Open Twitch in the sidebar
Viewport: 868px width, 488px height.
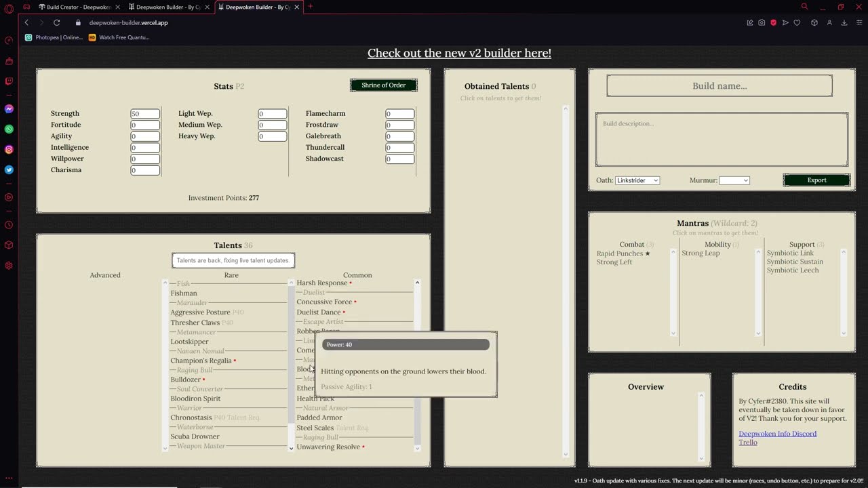coord(9,81)
